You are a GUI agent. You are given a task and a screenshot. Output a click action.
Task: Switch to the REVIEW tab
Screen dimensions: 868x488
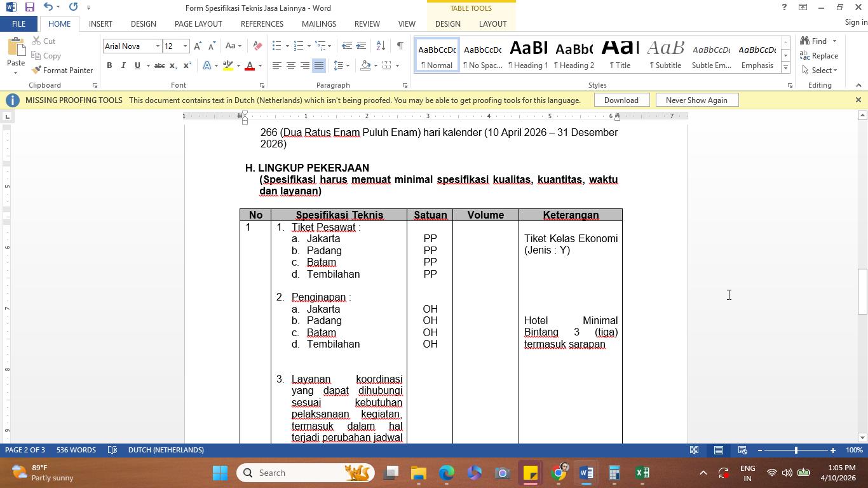367,24
